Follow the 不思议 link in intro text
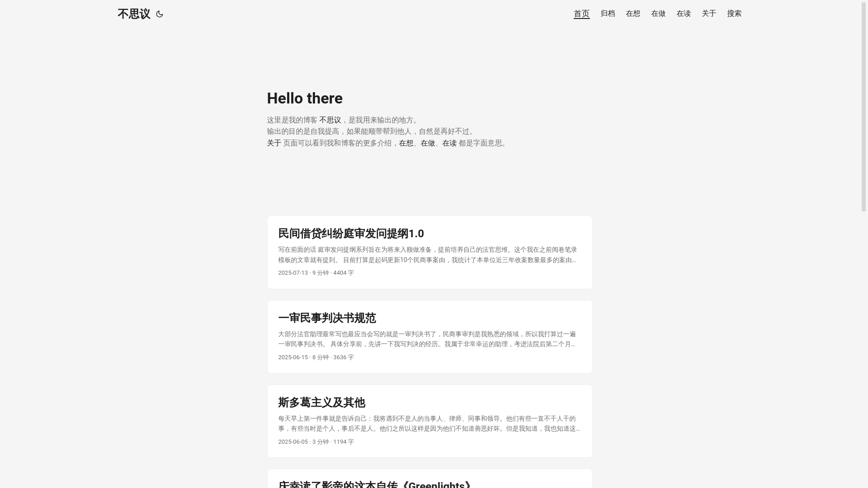Image resolution: width=868 pixels, height=488 pixels. coord(330,120)
